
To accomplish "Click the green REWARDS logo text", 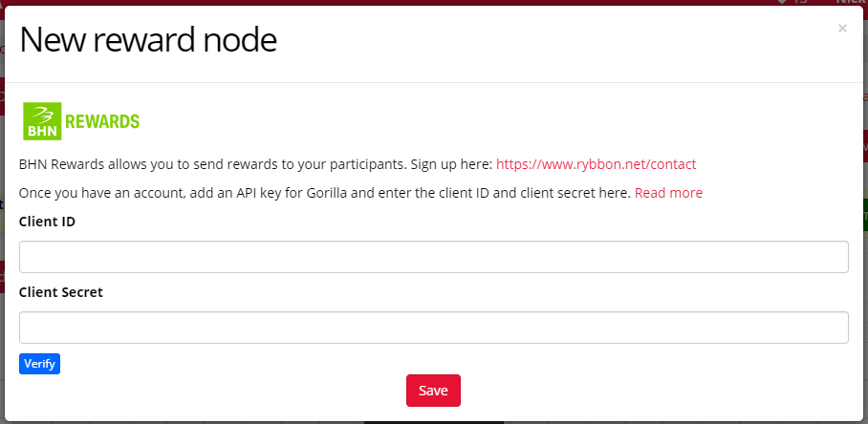I will pyautogui.click(x=102, y=121).
